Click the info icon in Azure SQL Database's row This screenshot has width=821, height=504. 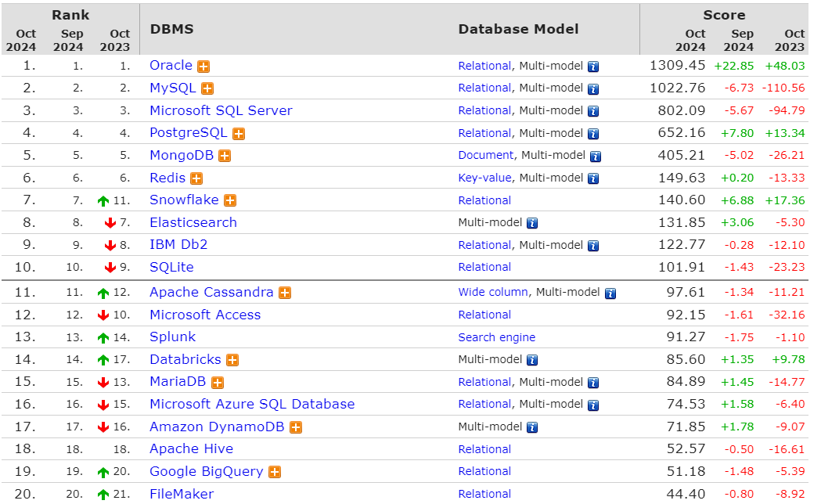point(593,405)
